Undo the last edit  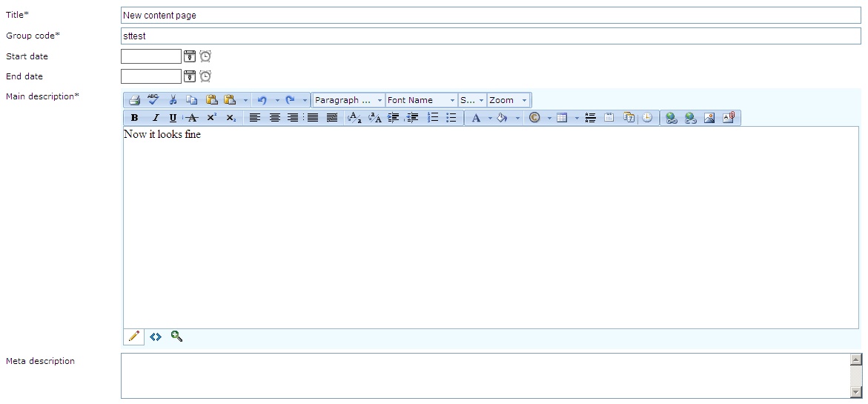pos(262,100)
